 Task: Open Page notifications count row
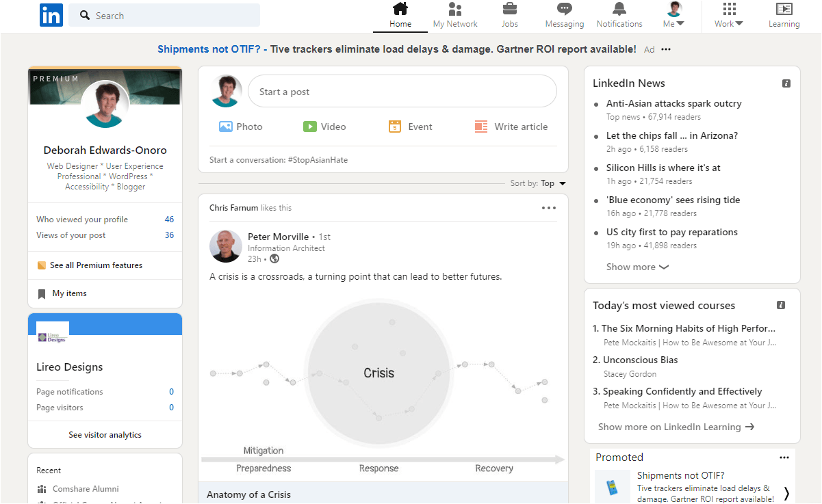(105, 392)
